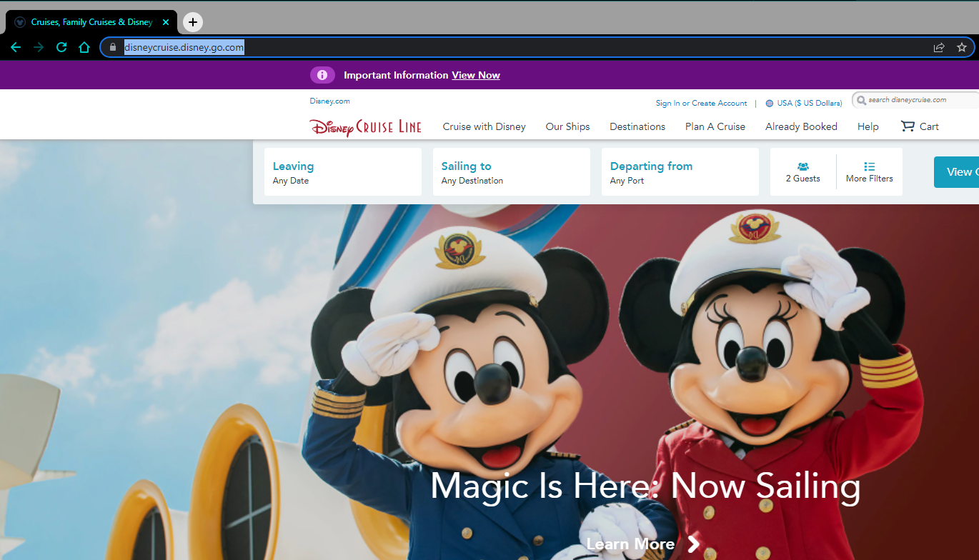979x560 pixels.
Task: Reload the page with refresh icon
Action: tap(61, 47)
